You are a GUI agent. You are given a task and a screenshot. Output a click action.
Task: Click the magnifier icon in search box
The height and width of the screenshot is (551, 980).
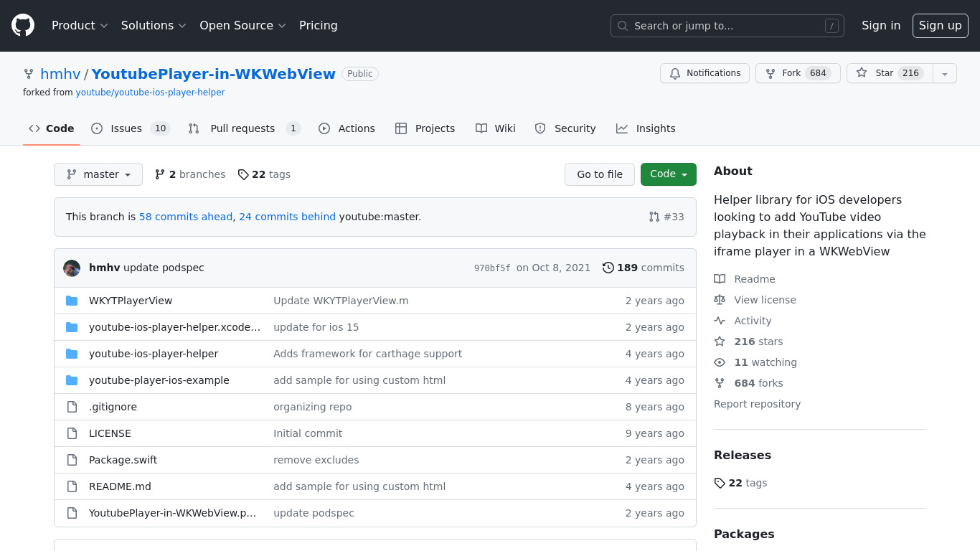(x=623, y=26)
